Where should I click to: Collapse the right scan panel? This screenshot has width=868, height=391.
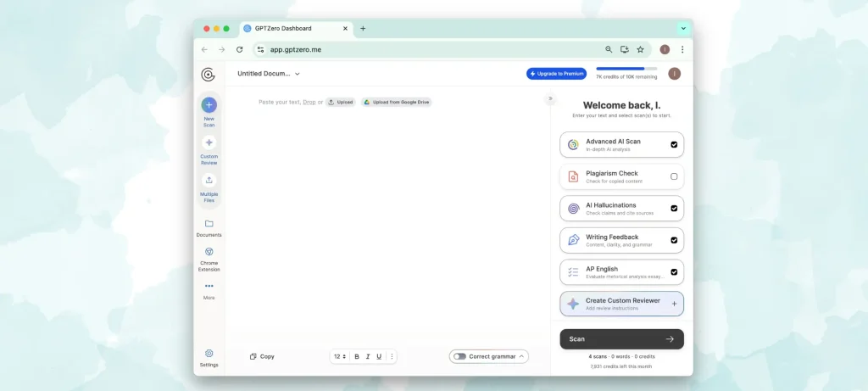coord(550,98)
